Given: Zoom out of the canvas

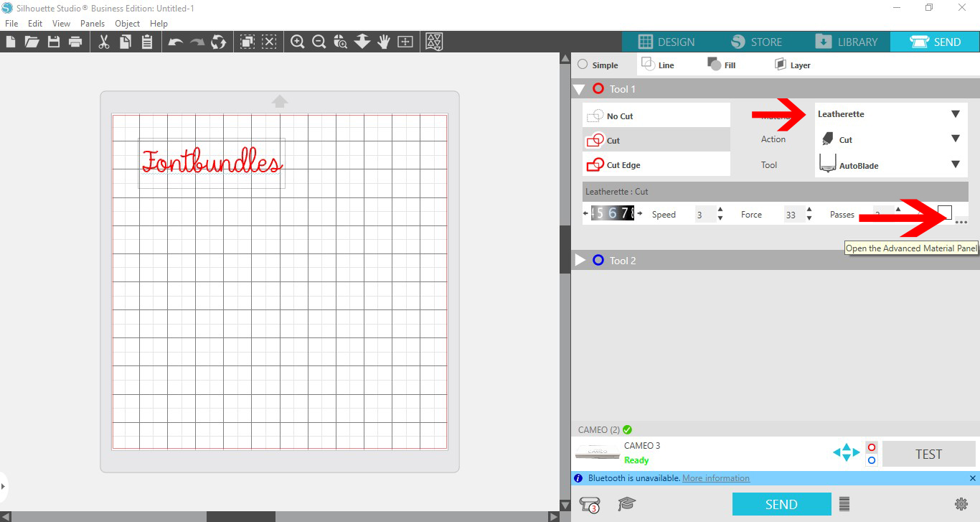Looking at the screenshot, I should [319, 42].
